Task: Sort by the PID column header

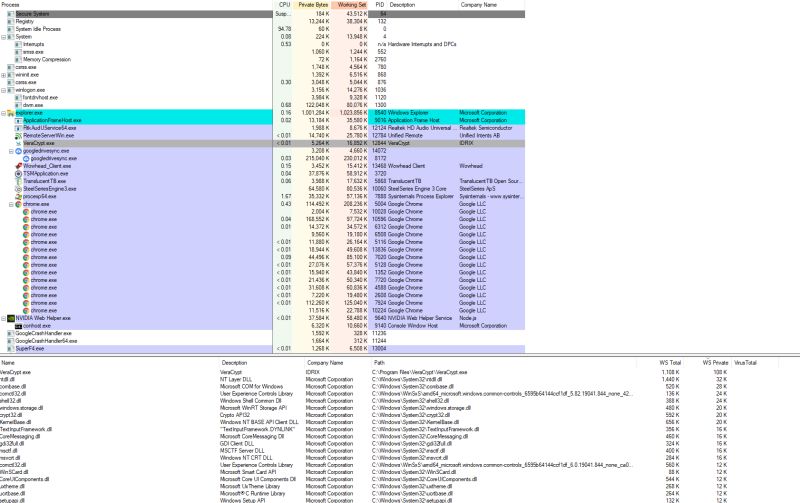Action: click(x=378, y=5)
